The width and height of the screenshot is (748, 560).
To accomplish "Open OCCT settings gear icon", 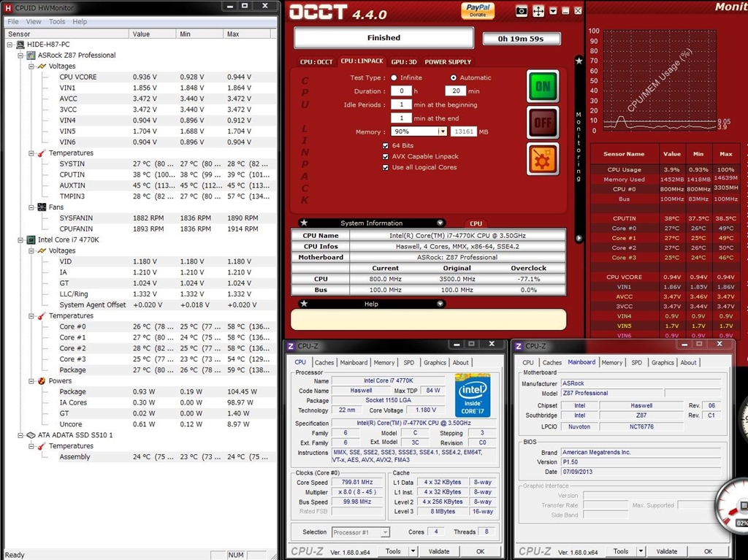I will (x=543, y=159).
